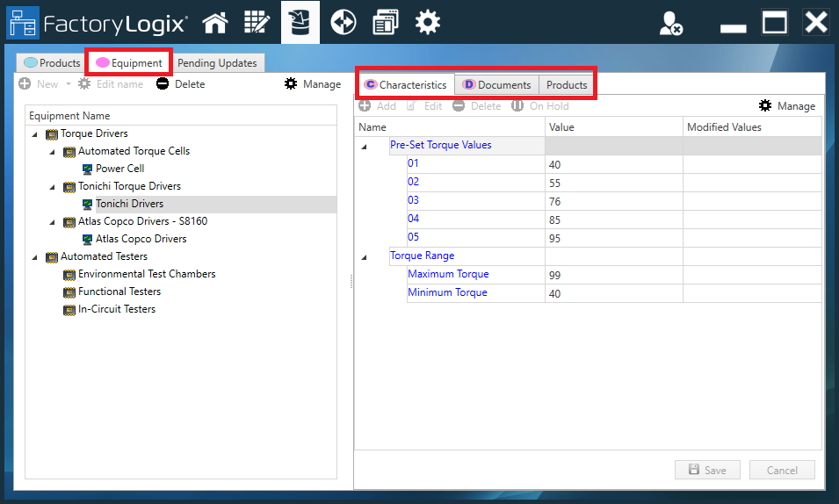Click the Tonichi Torque Drivers folder icon

point(69,187)
